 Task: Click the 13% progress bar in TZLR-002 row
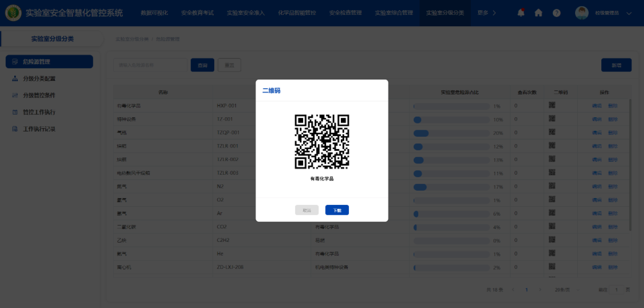(x=452, y=160)
